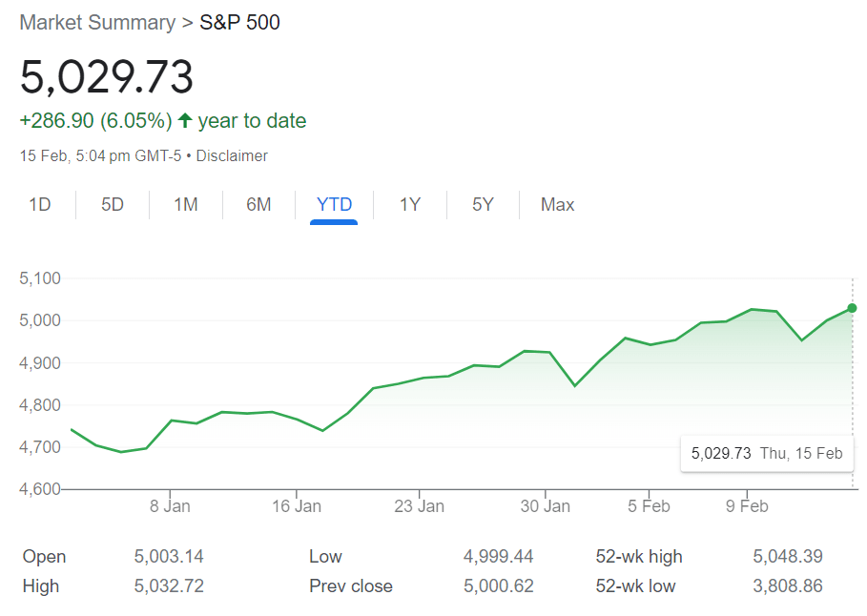
Task: Show the 6M chart view
Action: [x=258, y=204]
